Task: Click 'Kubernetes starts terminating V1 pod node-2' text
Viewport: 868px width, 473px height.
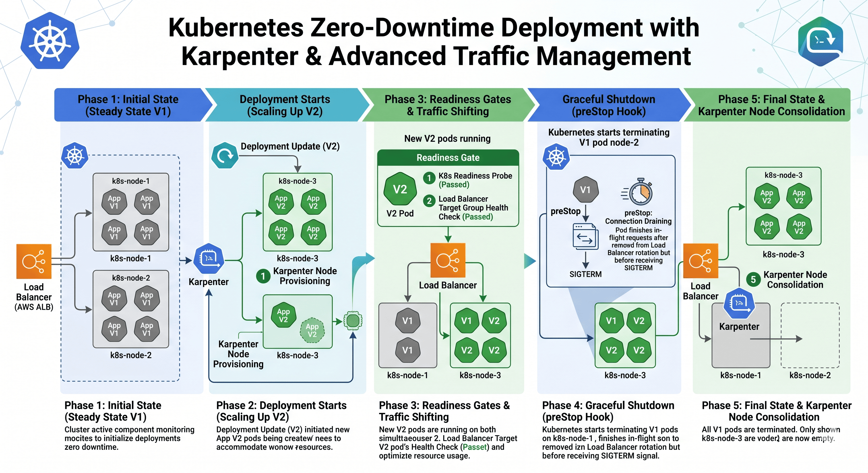Action: pyautogui.click(x=608, y=137)
